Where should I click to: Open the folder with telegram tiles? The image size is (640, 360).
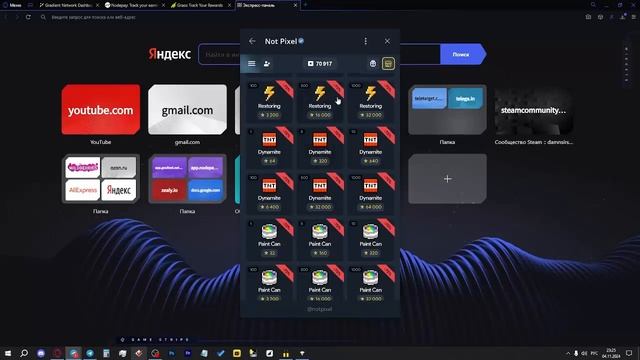coord(447,109)
